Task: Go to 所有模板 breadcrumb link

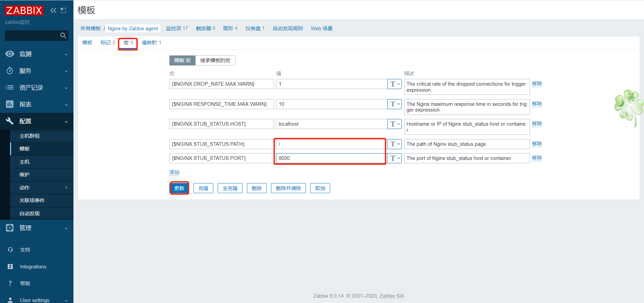Action: (91, 29)
